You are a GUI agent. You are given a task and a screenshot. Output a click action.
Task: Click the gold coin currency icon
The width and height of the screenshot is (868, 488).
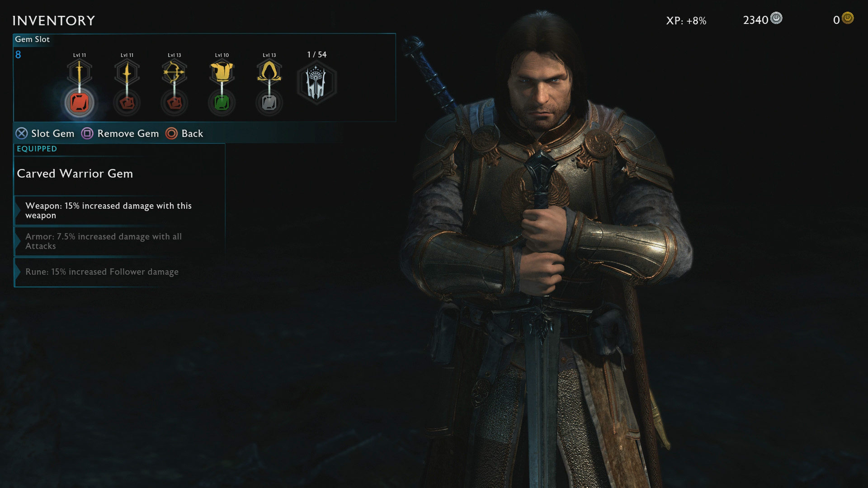pyautogui.click(x=848, y=18)
